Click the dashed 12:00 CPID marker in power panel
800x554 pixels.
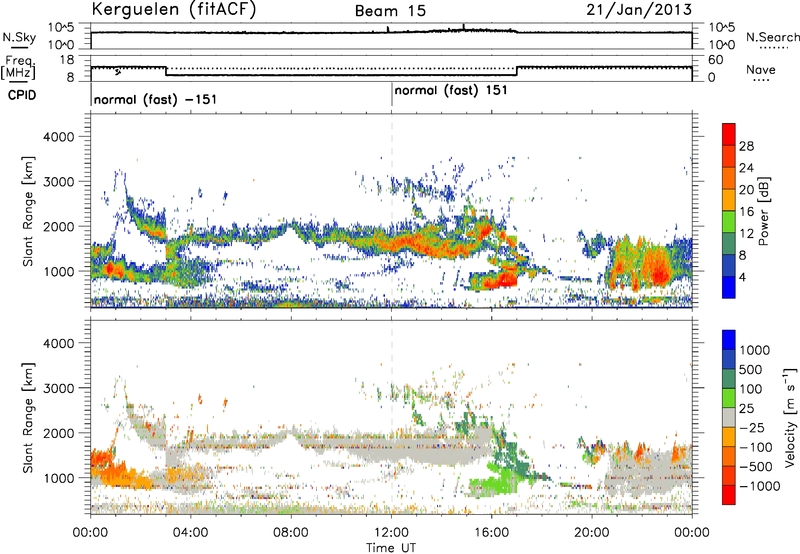pos(391,210)
